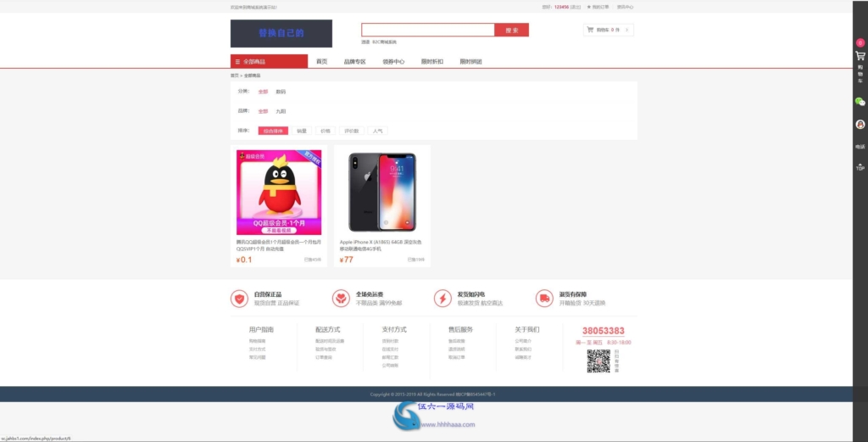Click the 售后服务 footer heading
This screenshot has width=868, height=442.
[460, 329]
